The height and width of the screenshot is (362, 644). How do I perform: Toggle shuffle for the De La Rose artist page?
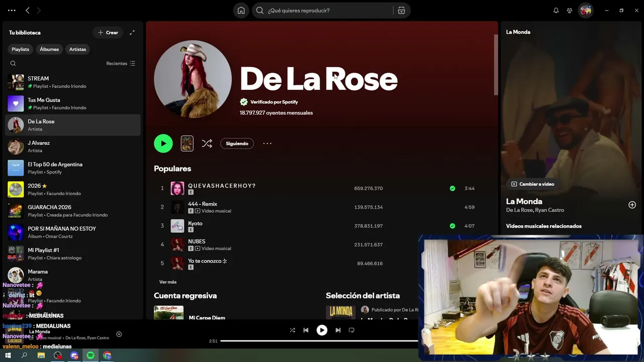point(207,143)
